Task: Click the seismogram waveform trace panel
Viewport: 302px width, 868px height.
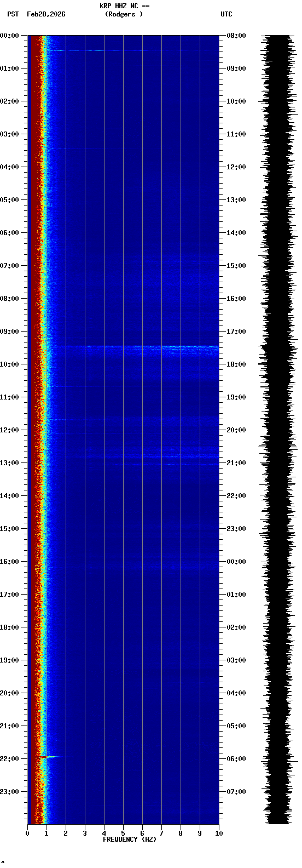Action: (279, 430)
